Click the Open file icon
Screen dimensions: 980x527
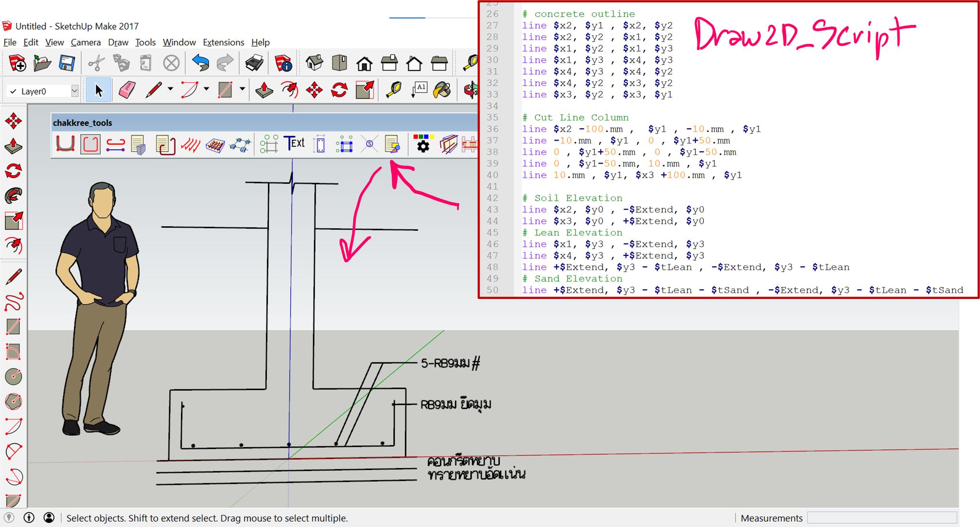[x=42, y=63]
